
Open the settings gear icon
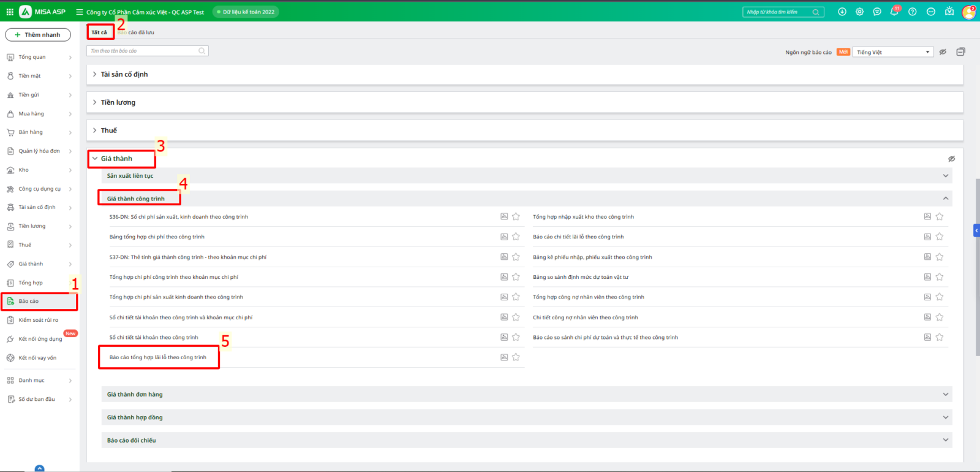859,12
